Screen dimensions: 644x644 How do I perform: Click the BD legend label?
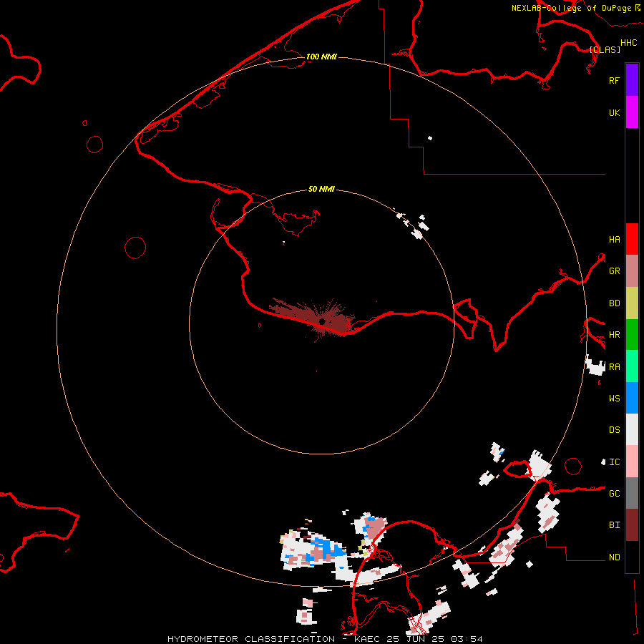click(614, 303)
